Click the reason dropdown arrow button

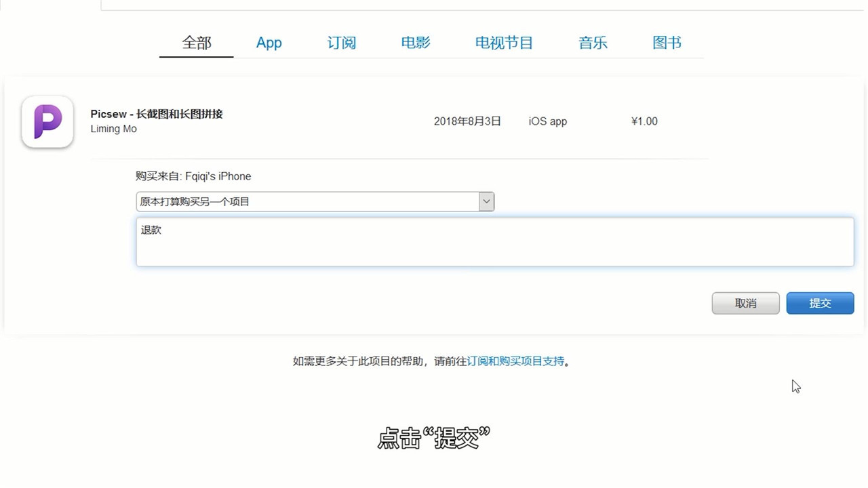(x=486, y=201)
